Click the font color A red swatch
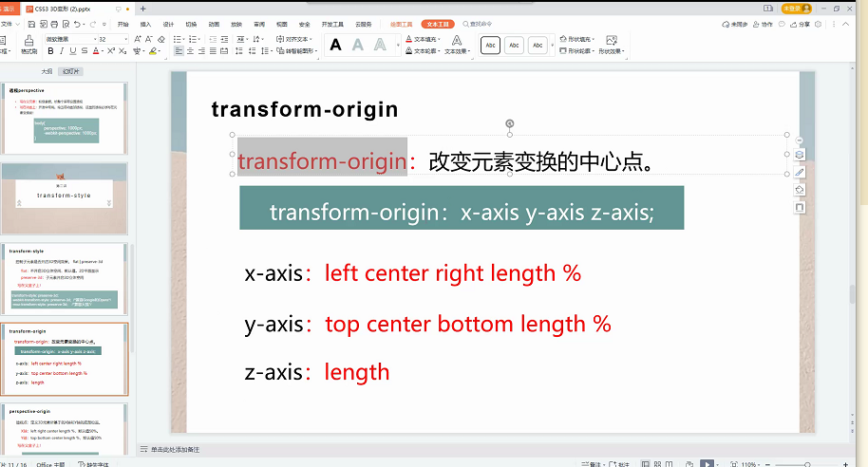 click(96, 51)
